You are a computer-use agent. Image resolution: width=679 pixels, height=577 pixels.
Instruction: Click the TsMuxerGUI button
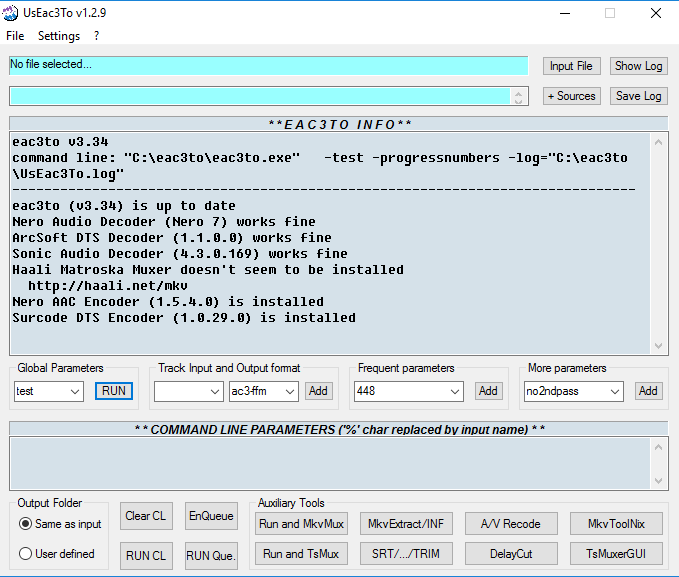616,554
